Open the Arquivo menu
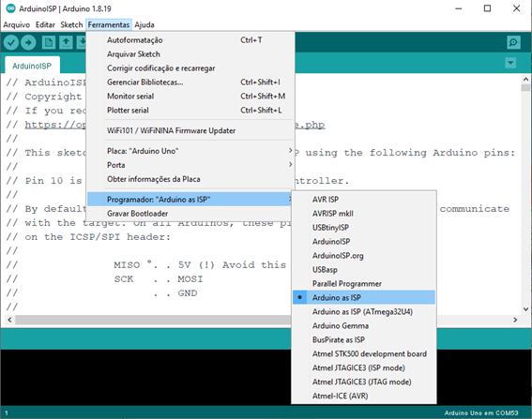 click(17, 24)
